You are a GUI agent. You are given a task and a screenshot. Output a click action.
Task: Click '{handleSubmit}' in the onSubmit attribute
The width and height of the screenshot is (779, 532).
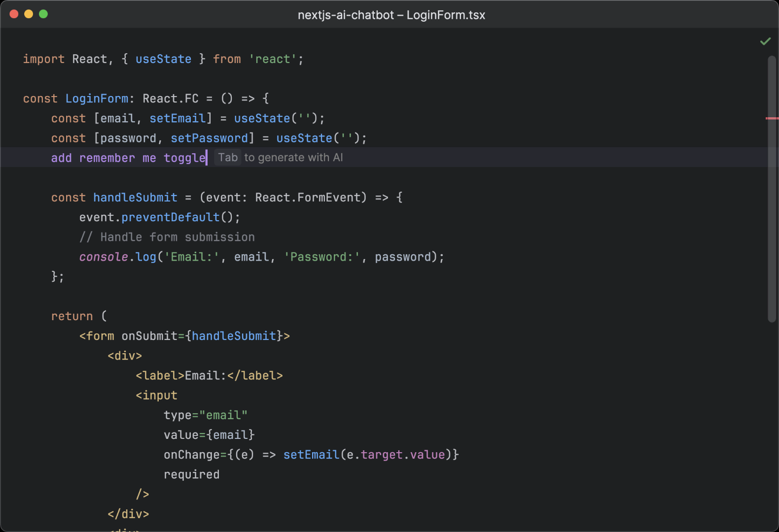click(x=234, y=336)
